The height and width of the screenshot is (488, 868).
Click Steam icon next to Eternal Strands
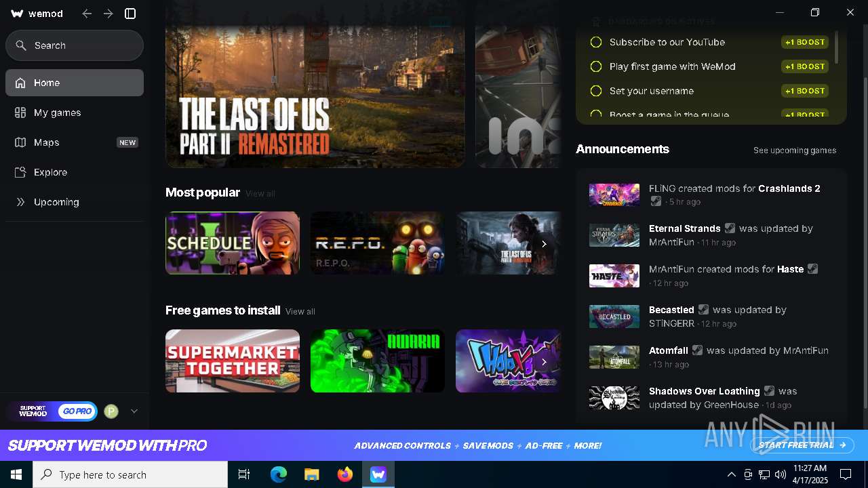[730, 228]
